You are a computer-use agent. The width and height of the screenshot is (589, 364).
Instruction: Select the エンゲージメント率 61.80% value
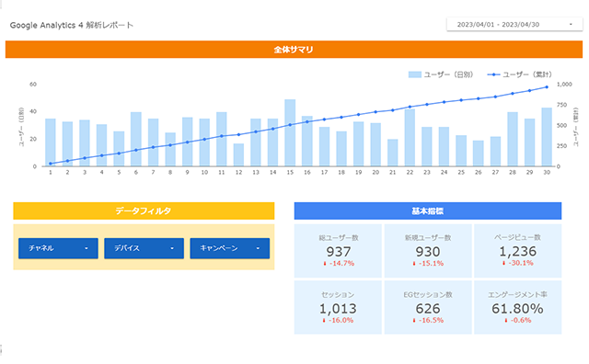coord(517,309)
